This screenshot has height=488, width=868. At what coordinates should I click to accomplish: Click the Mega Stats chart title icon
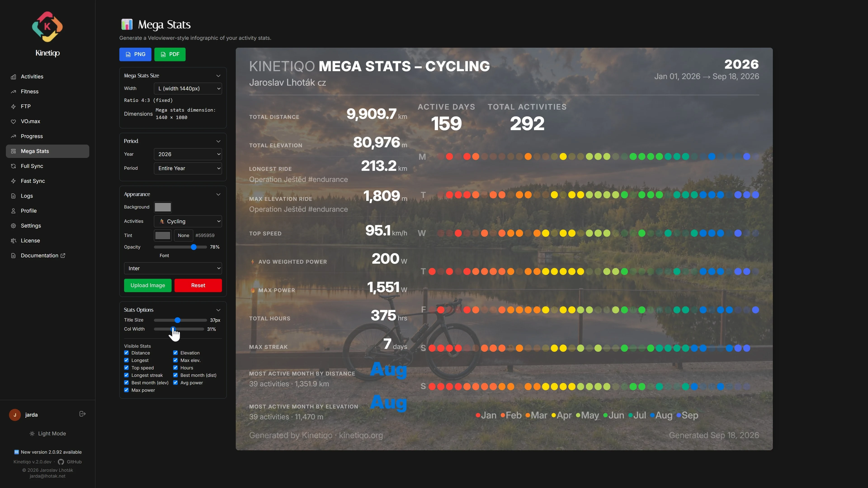pyautogui.click(x=127, y=24)
